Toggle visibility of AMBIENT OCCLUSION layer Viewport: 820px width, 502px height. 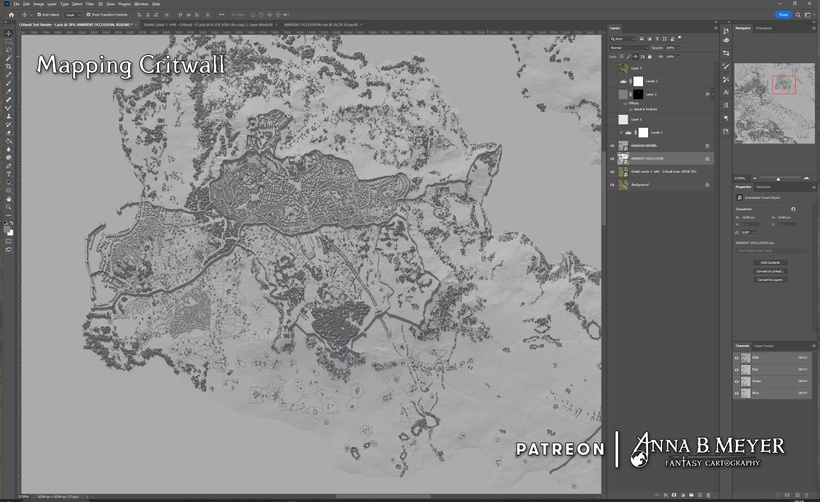pyautogui.click(x=612, y=158)
